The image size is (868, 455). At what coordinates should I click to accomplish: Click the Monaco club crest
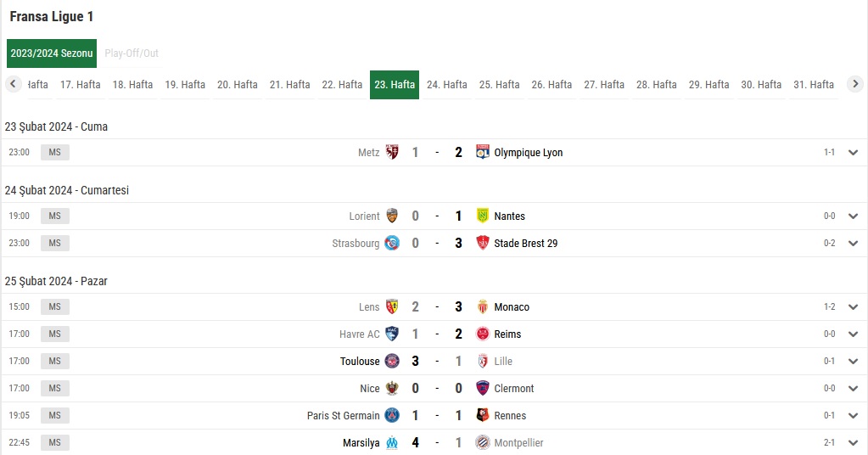tap(482, 306)
